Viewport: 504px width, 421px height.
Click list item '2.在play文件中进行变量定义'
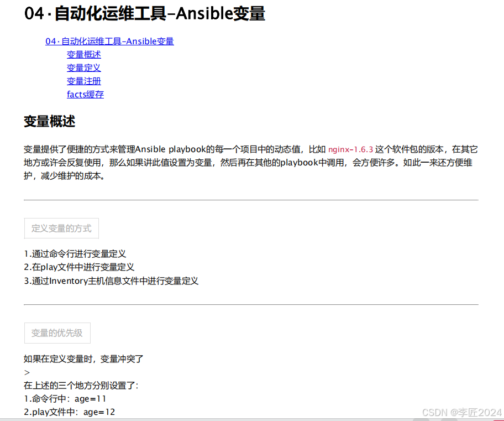79,267
